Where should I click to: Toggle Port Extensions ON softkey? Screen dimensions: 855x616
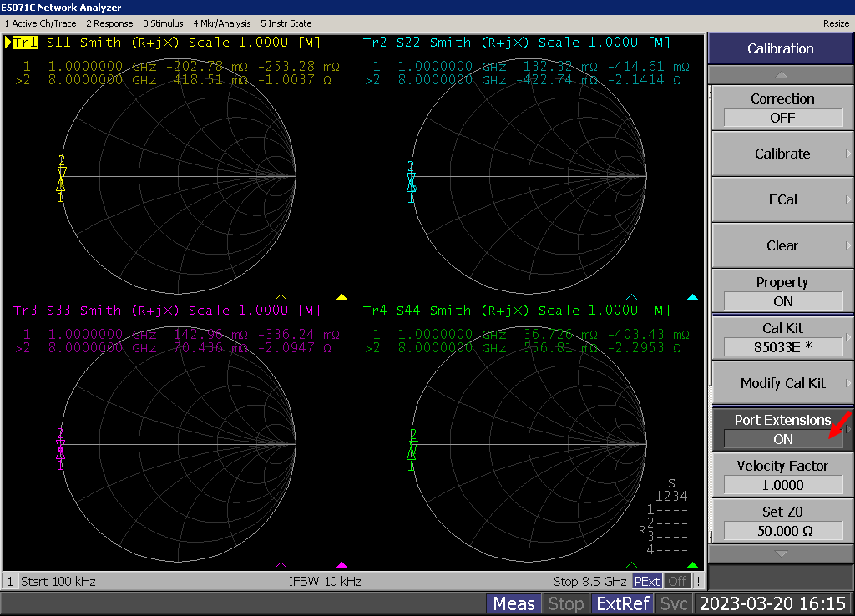pyautogui.click(x=782, y=429)
